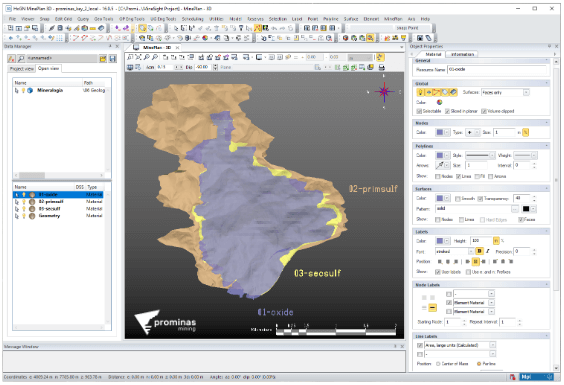Enable the Smooth checkbox under Surfaces
564x385 pixels.
point(458,199)
